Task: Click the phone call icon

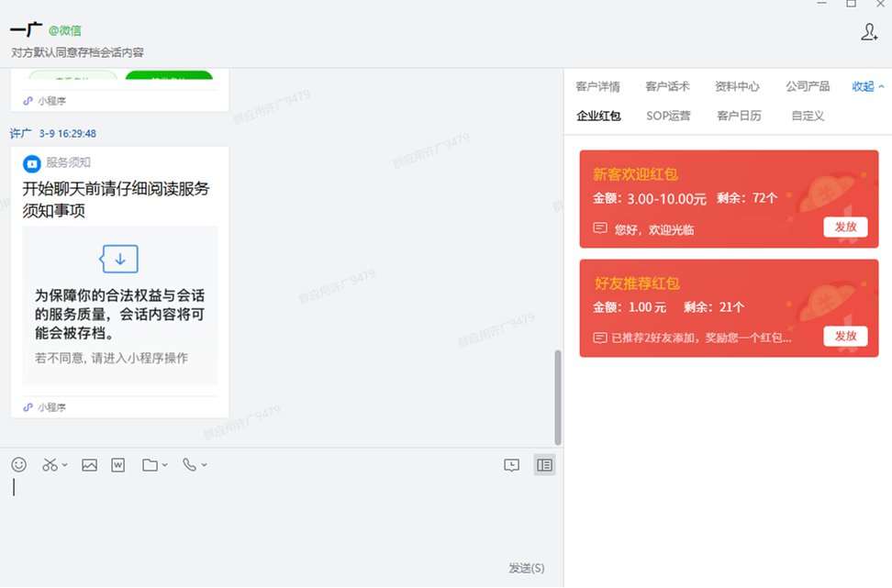Action: [189, 465]
